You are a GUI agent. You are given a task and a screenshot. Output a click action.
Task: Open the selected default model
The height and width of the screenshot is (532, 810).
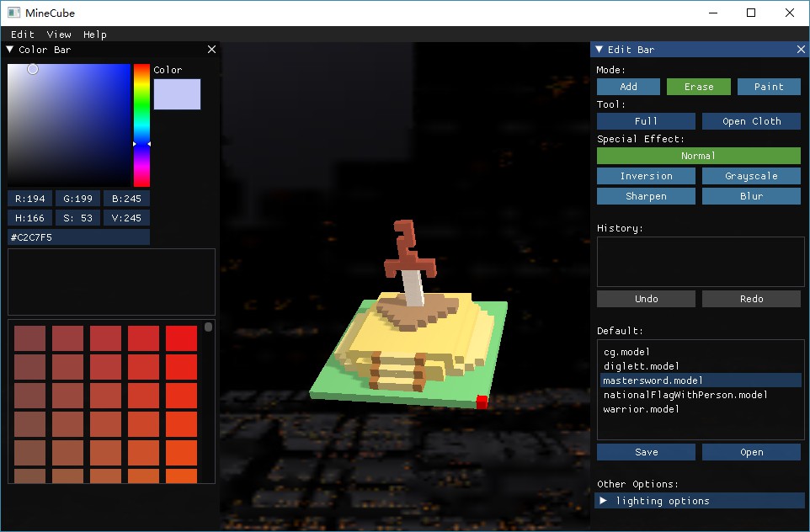coord(751,452)
